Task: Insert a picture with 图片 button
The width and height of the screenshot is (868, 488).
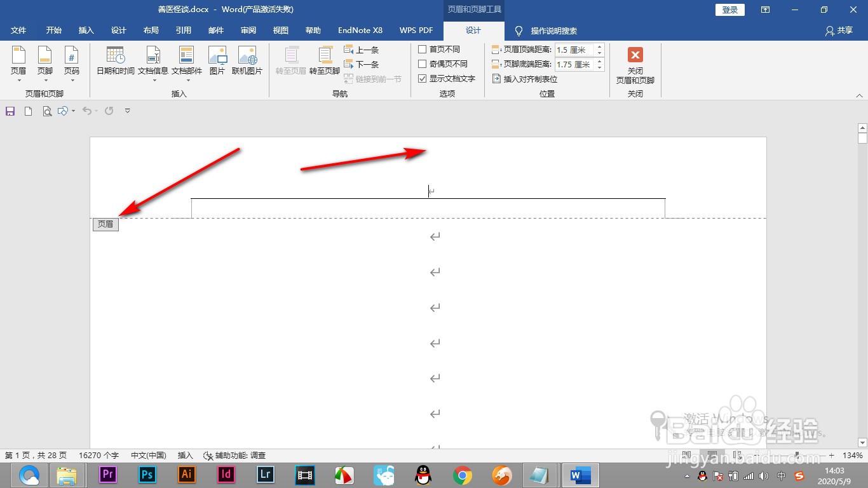Action: [217, 62]
